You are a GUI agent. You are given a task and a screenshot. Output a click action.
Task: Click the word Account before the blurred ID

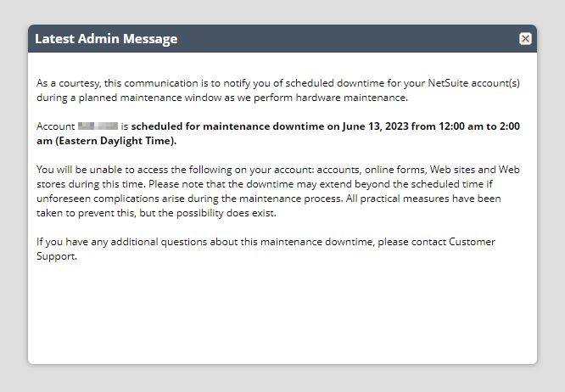coord(55,126)
